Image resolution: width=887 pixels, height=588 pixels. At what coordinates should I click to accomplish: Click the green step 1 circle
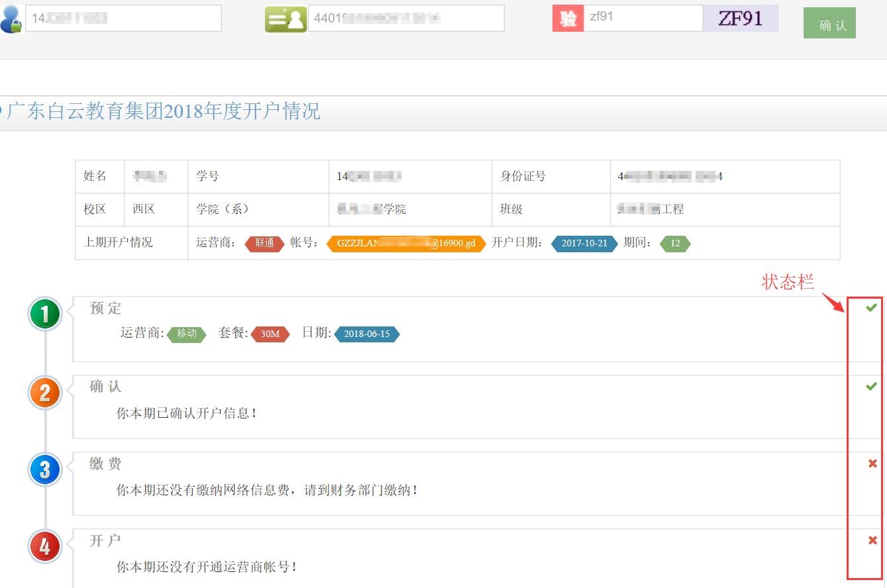[x=44, y=315]
